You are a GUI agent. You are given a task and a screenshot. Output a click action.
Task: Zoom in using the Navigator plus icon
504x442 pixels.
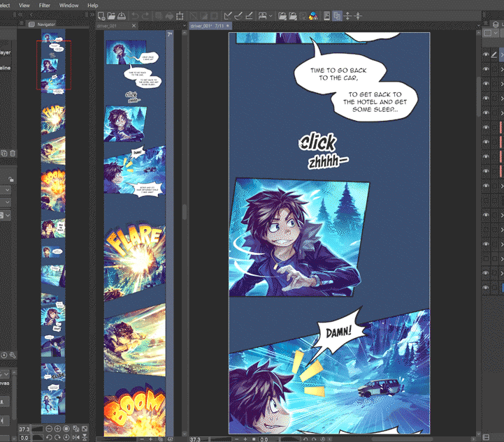[57, 429]
